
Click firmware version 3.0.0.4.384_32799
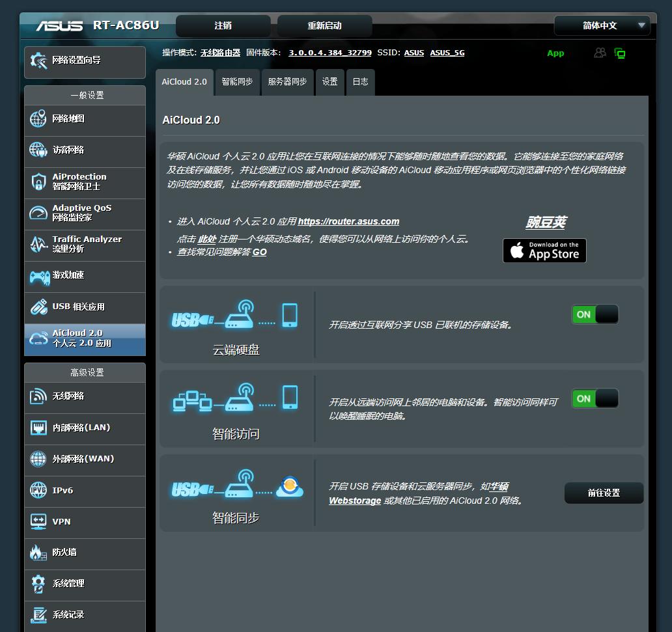click(x=329, y=53)
